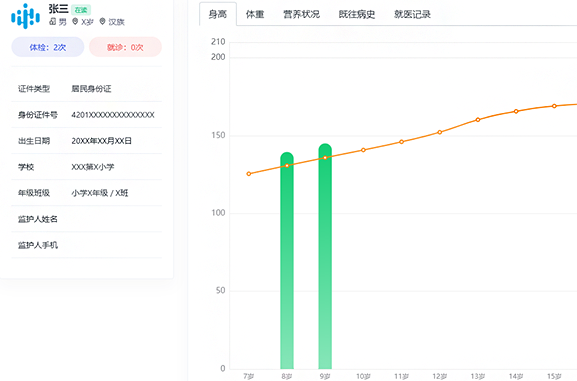Click the orange curve point at 13岁
Screen dimensions: 577x381
tap(478, 120)
